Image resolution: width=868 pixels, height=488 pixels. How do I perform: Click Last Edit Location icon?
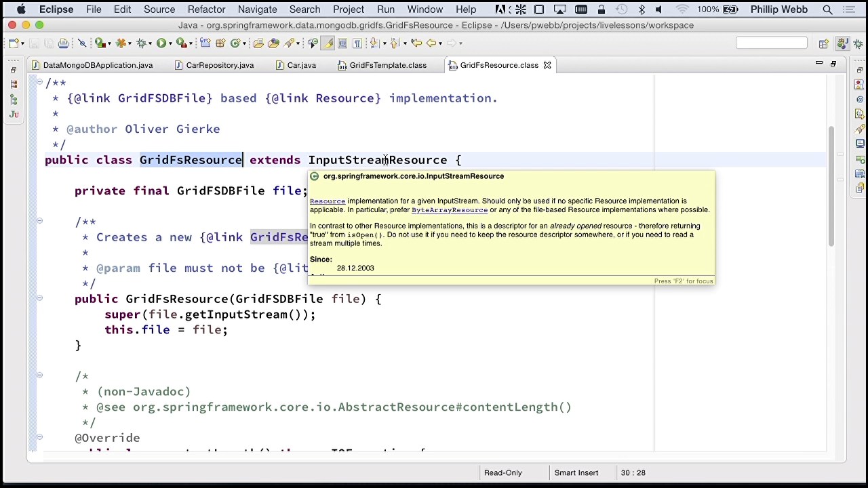(x=416, y=43)
